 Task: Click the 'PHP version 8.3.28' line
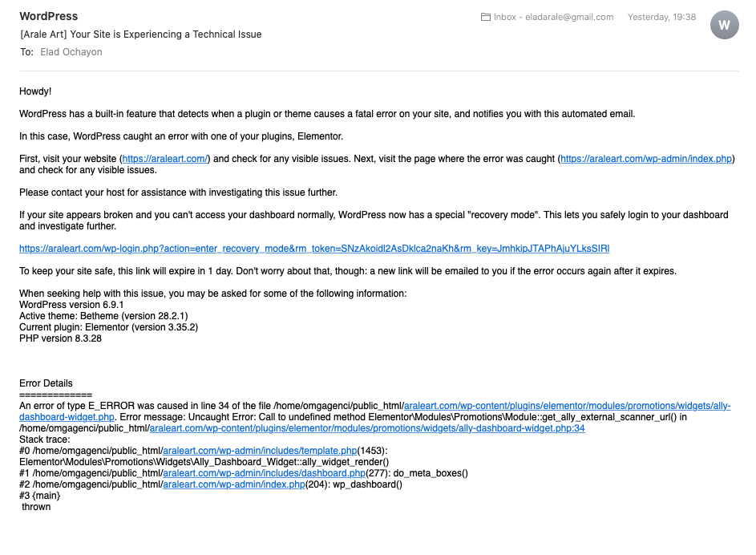(60, 338)
